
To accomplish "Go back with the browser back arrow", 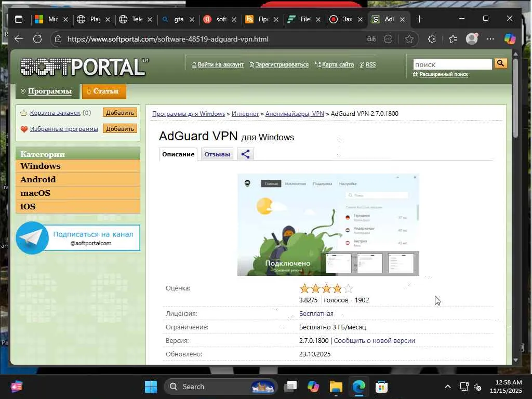I will click(x=19, y=39).
